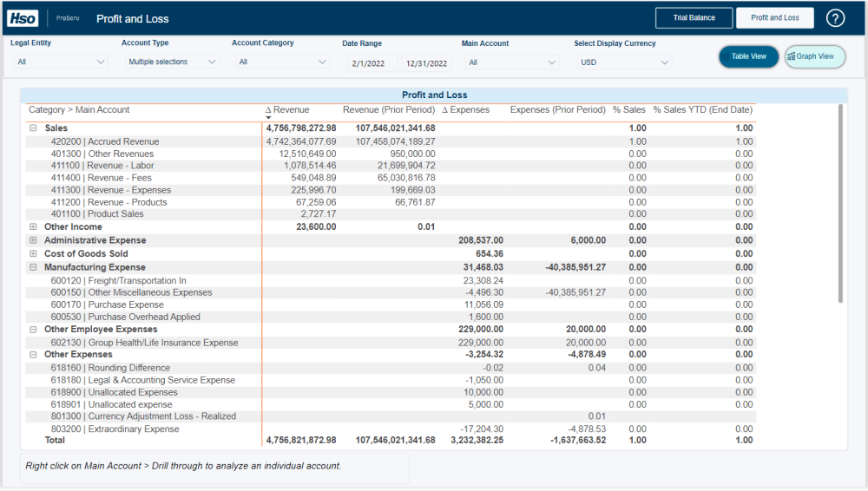
Task: Collapse the Other Expenses category
Action: tap(33, 355)
